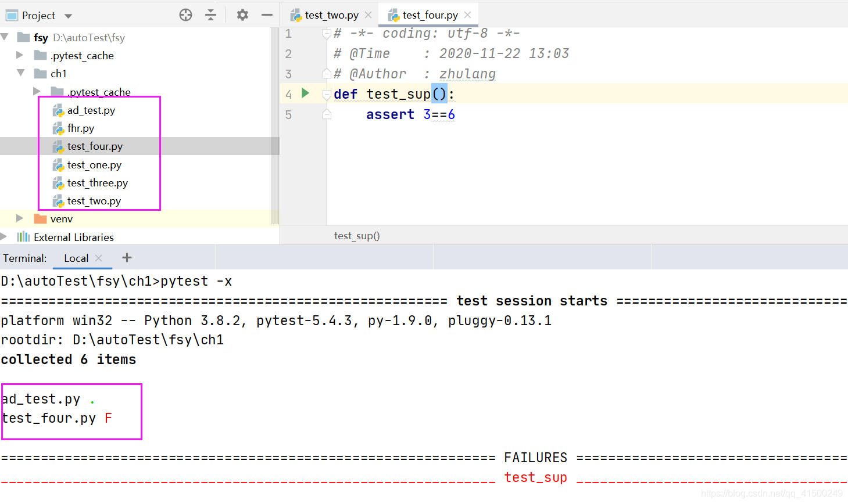Viewport: 848px width, 504px height.
Task: Switch to test_two.py editor tab
Action: 331,15
